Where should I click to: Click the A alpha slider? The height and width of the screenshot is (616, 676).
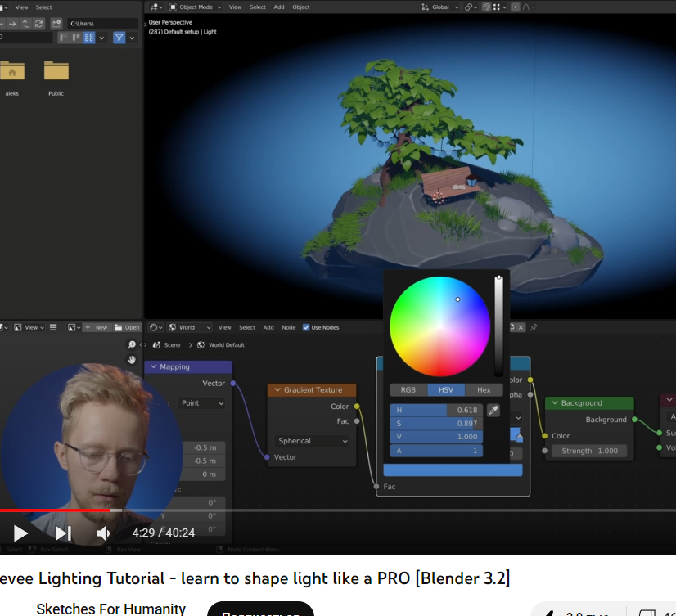pyautogui.click(x=436, y=451)
